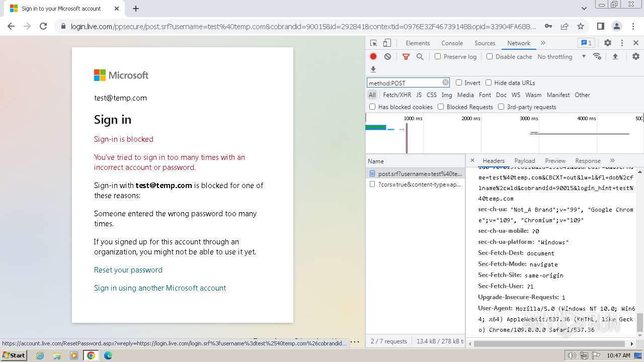Filter requests by Fetch/XHR
644x362 pixels.
tap(397, 95)
